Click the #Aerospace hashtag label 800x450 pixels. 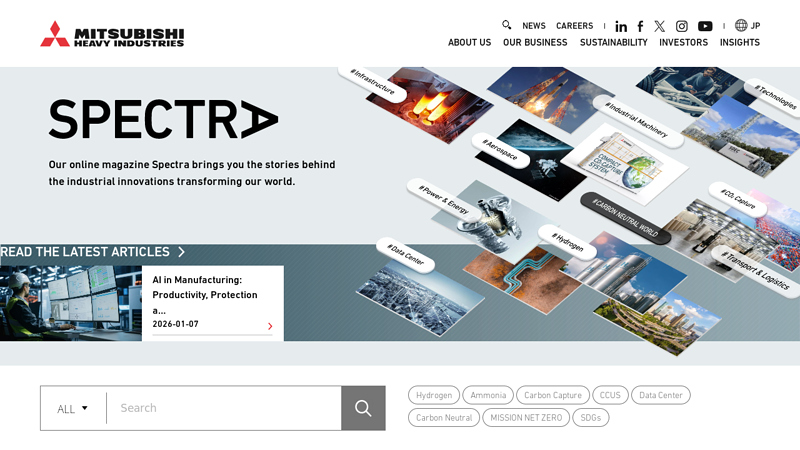click(x=499, y=149)
